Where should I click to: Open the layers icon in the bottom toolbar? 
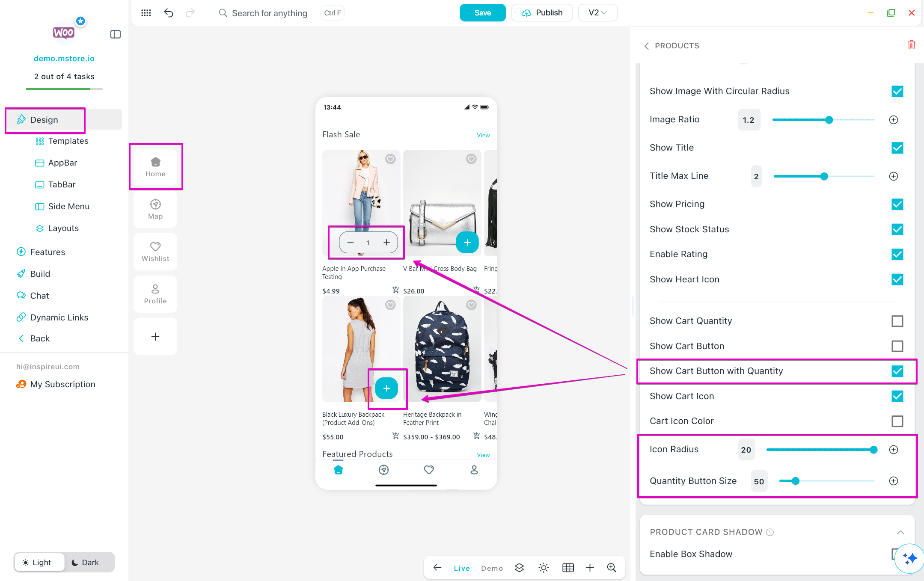click(x=519, y=568)
